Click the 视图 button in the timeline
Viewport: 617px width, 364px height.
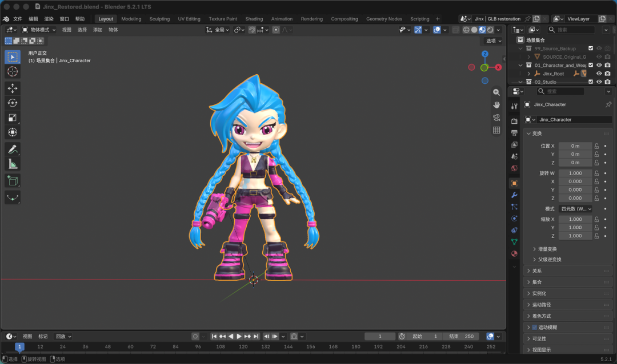27,337
